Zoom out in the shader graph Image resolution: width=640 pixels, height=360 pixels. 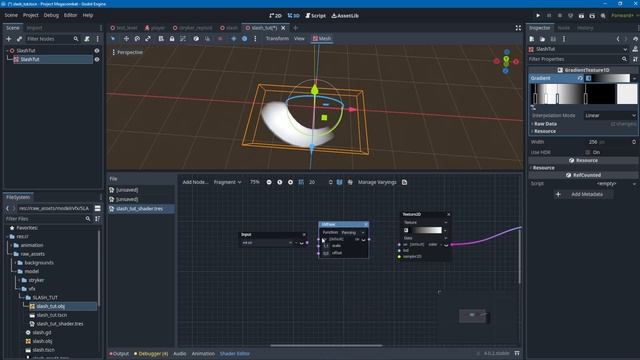(x=269, y=182)
